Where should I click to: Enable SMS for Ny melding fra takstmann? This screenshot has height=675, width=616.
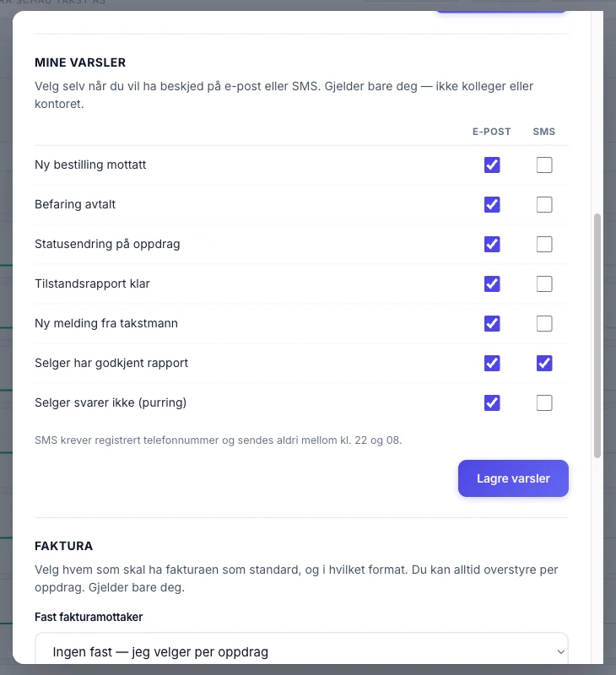coord(544,323)
